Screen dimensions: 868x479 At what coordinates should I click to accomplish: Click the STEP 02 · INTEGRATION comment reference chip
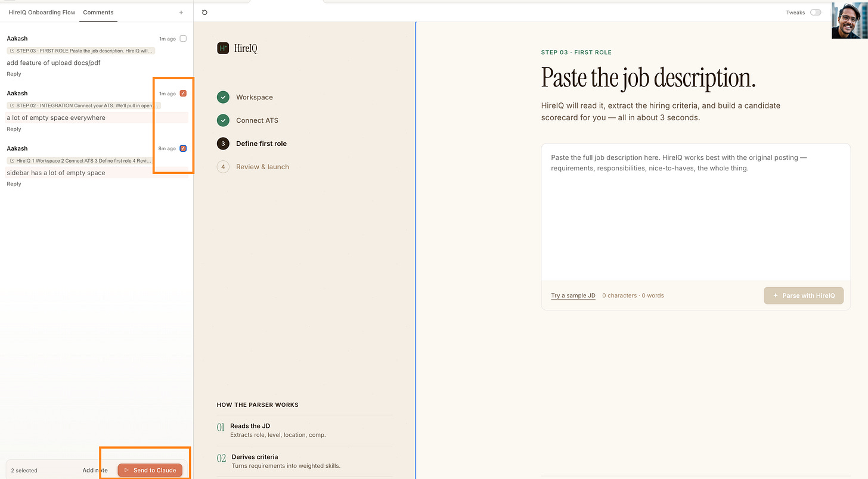83,105
